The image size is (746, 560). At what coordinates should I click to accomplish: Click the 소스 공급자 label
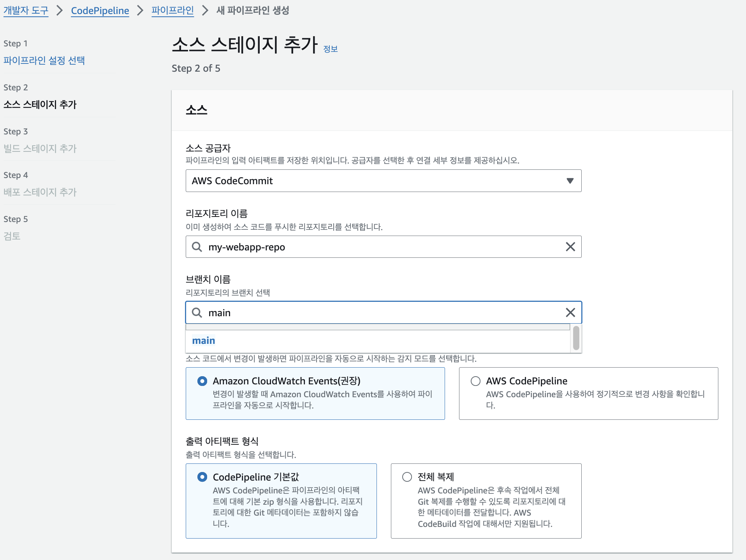click(208, 148)
